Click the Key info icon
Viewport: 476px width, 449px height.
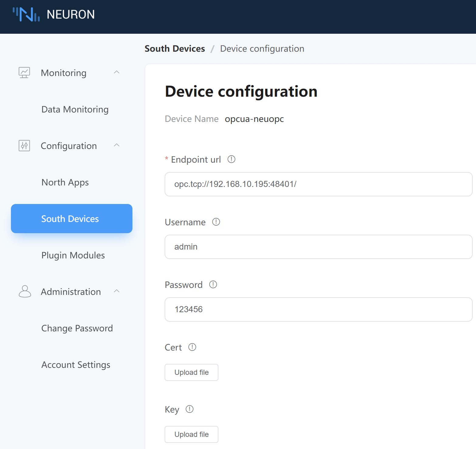(x=189, y=409)
